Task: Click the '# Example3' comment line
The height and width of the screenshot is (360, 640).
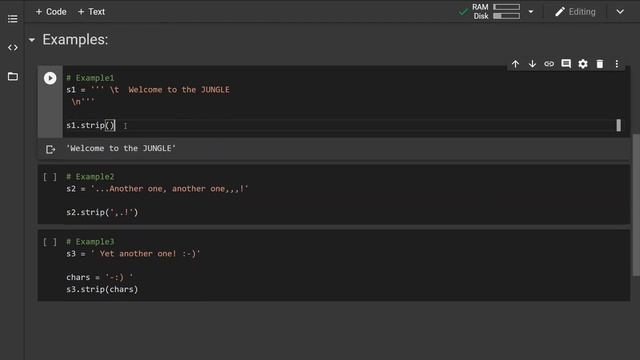Action: click(90, 242)
